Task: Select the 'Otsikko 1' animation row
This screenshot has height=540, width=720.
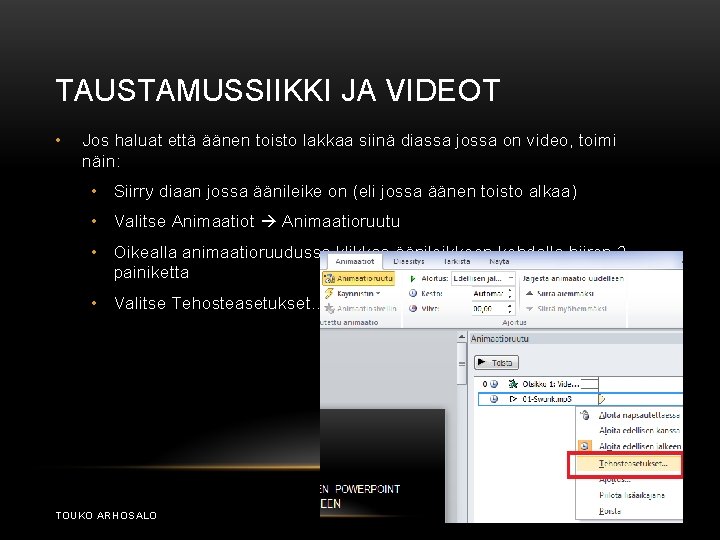Action: [579, 384]
